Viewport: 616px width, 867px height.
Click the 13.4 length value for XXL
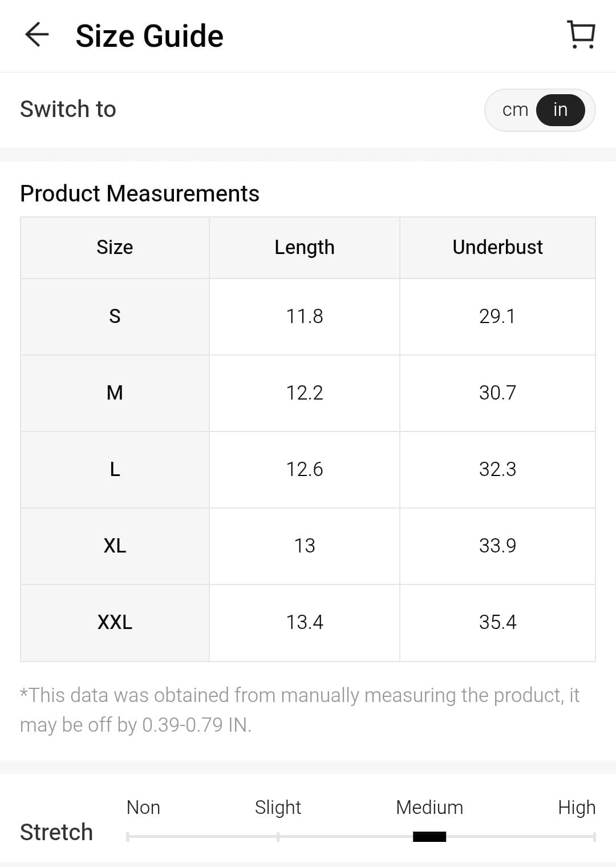(305, 622)
